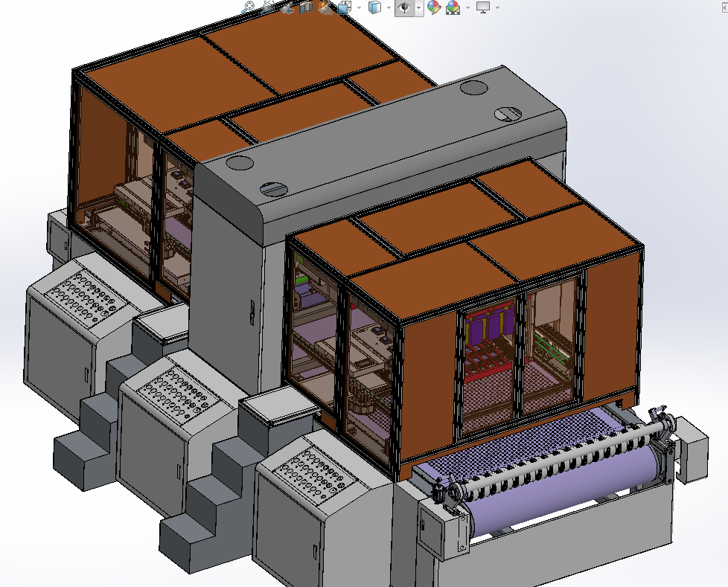Screen dimensions: 728x587
Task: Open the Edit Appearance color ball icon
Action: [x=434, y=7]
